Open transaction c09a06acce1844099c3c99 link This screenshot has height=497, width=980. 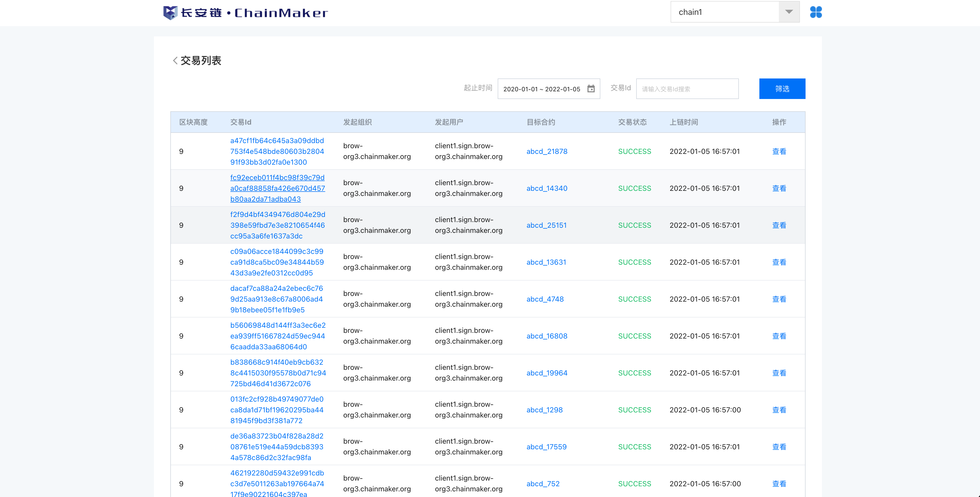tap(277, 262)
